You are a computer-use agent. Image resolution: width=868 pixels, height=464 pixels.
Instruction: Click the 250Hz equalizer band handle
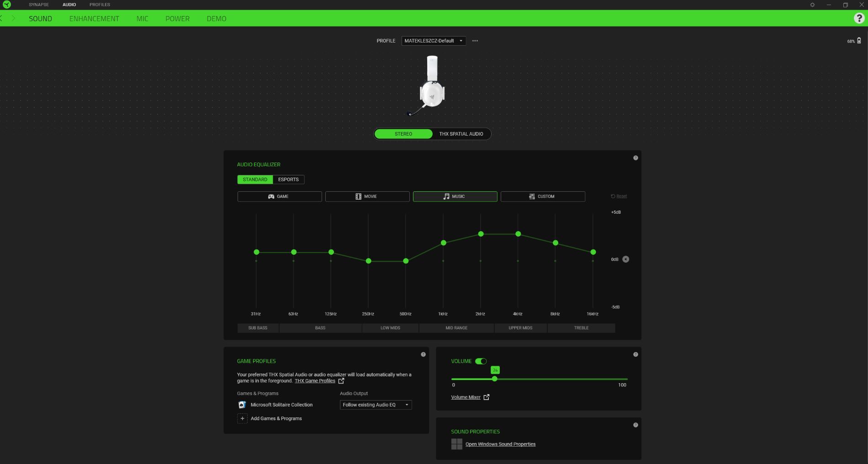[x=368, y=261]
